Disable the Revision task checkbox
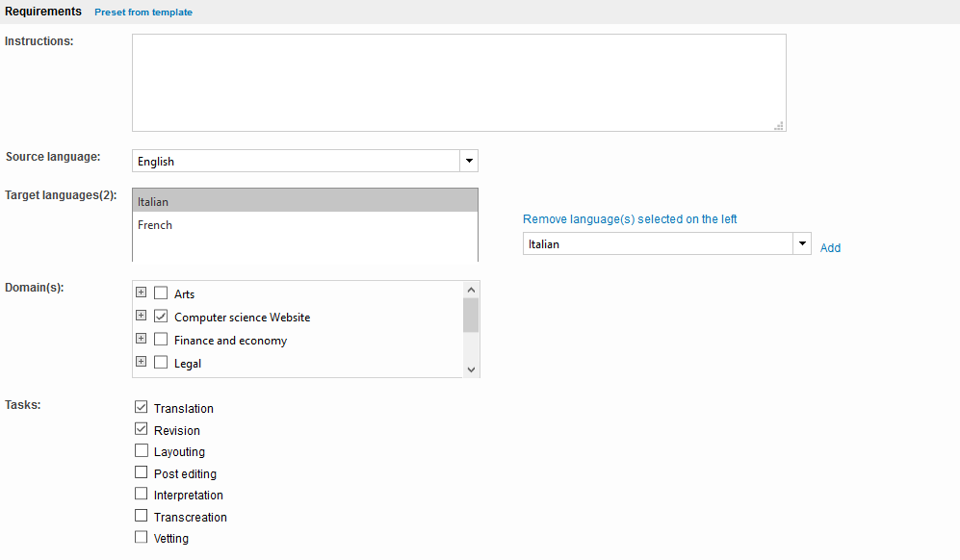960x560 pixels. (142, 430)
